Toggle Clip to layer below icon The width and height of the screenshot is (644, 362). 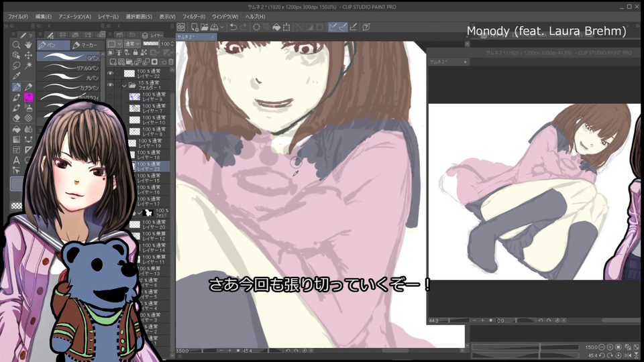pyautogui.click(x=111, y=52)
